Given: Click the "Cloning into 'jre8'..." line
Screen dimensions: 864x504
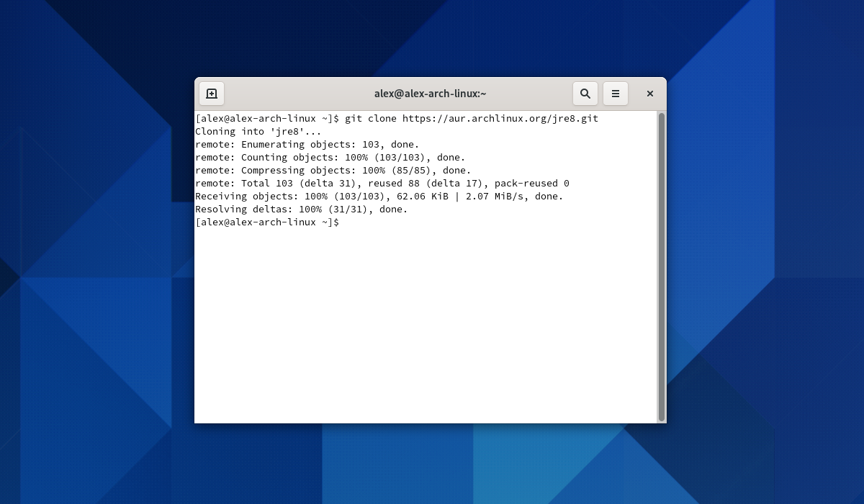Looking at the screenshot, I should (258, 131).
